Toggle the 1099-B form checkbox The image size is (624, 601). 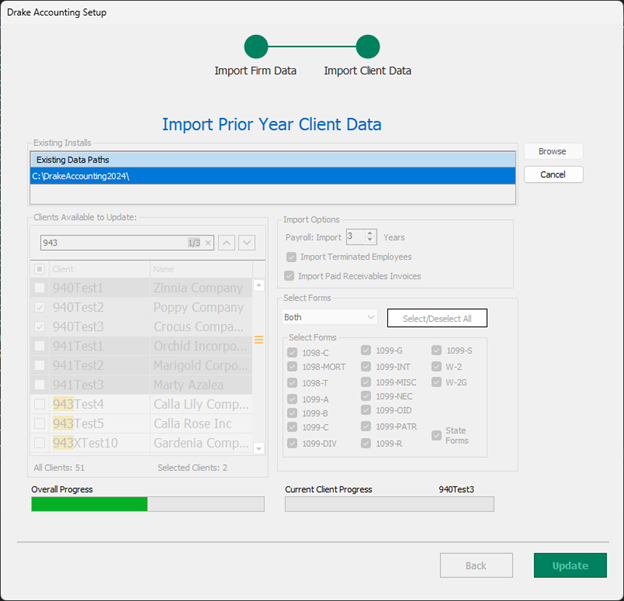click(292, 413)
